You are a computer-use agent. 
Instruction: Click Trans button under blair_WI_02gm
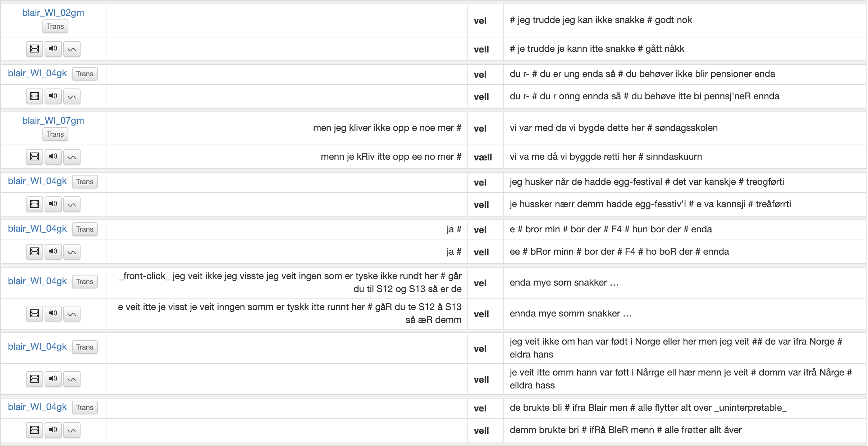pos(55,26)
